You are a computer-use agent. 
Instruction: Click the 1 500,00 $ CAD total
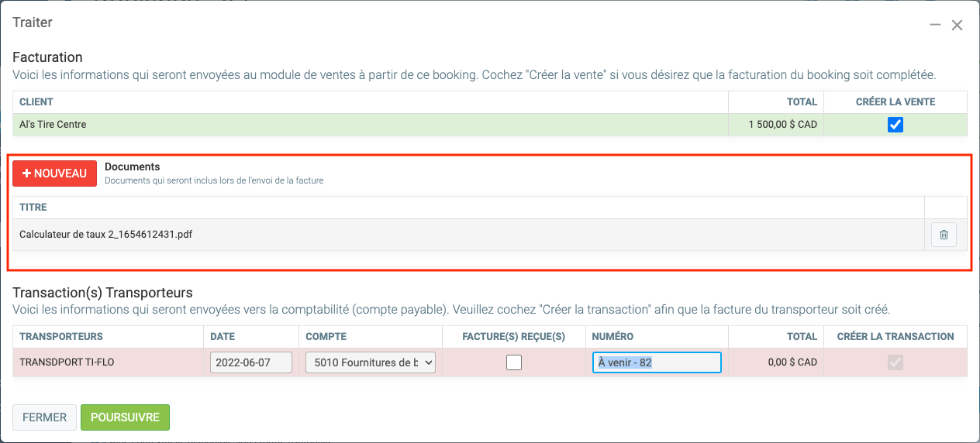tap(783, 125)
